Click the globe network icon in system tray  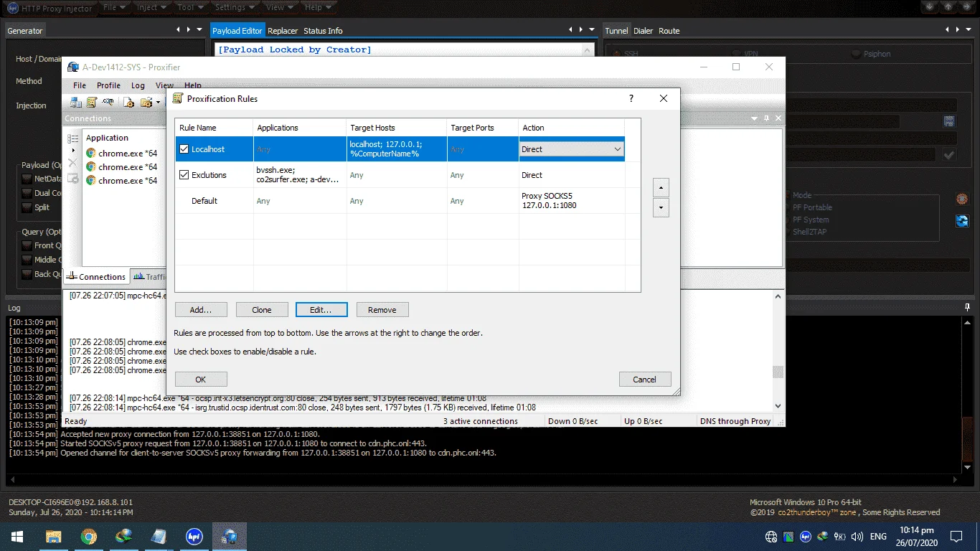tap(771, 536)
